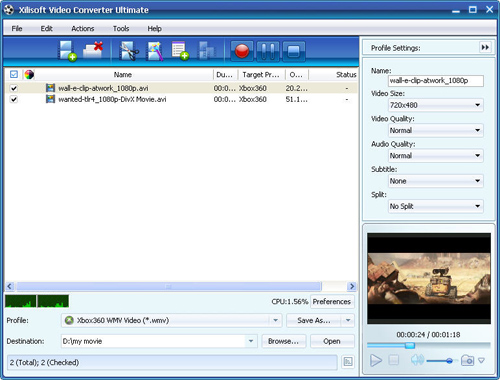This screenshot has width=500, height=380.
Task: Open the snapshot options arrow beside camera
Action: click(x=481, y=360)
